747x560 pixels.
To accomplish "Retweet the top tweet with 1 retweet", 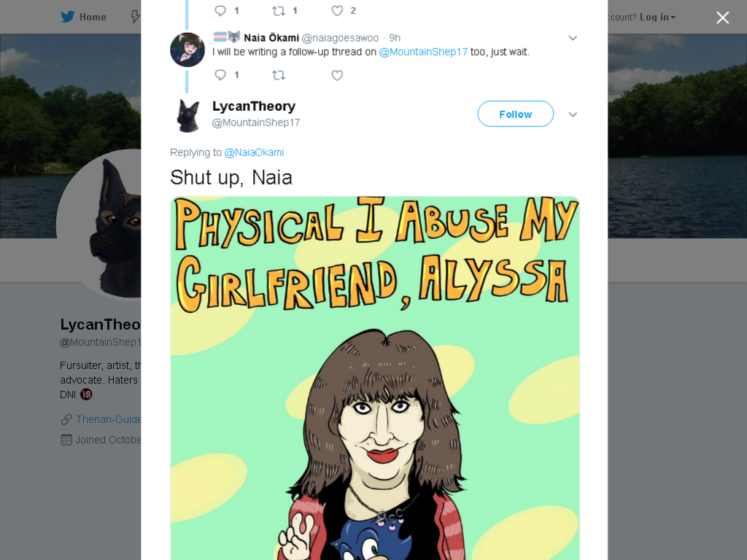I will tap(279, 10).
